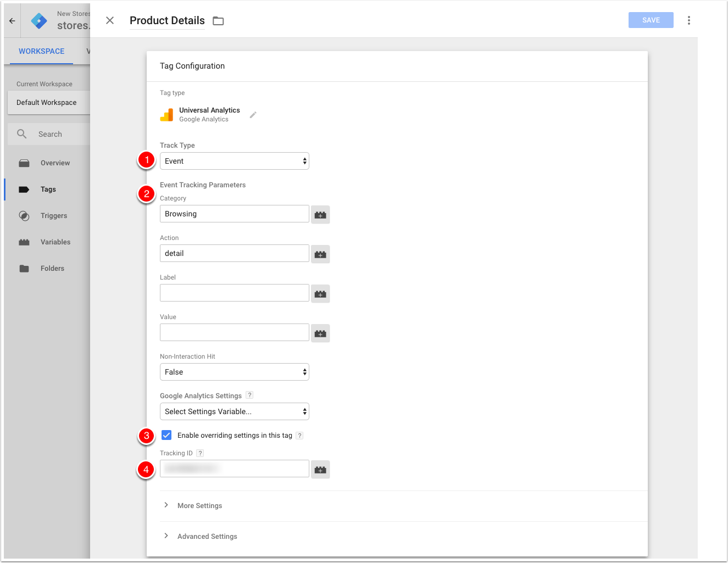
Task: Insert variable for Tracking ID field
Action: pos(320,470)
